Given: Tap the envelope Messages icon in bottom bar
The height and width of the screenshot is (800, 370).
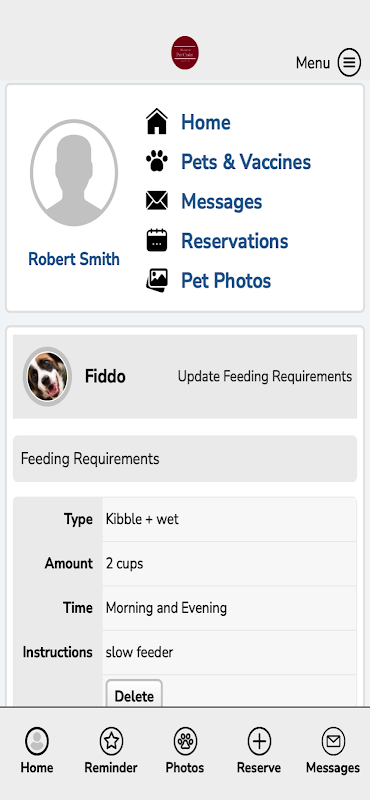Looking at the screenshot, I should (333, 741).
